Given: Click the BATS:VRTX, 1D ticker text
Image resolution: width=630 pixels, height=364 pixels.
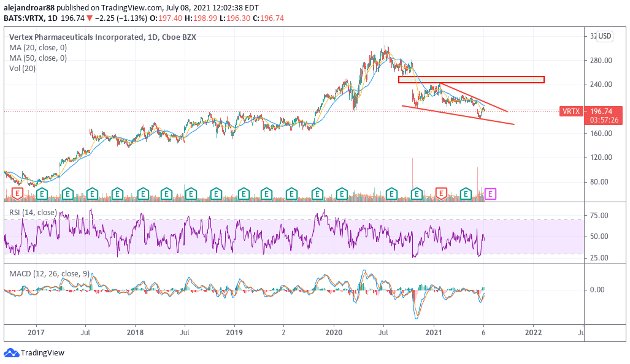Looking at the screenshot, I should (x=31, y=18).
